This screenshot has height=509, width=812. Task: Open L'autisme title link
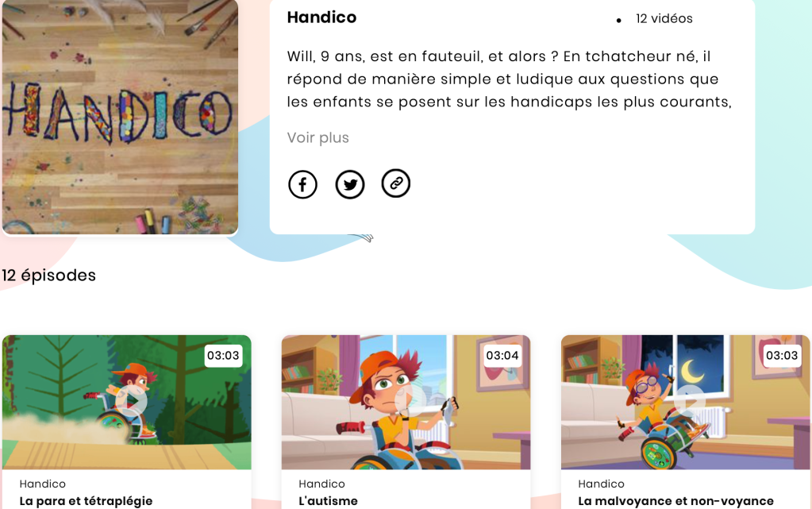(x=329, y=501)
